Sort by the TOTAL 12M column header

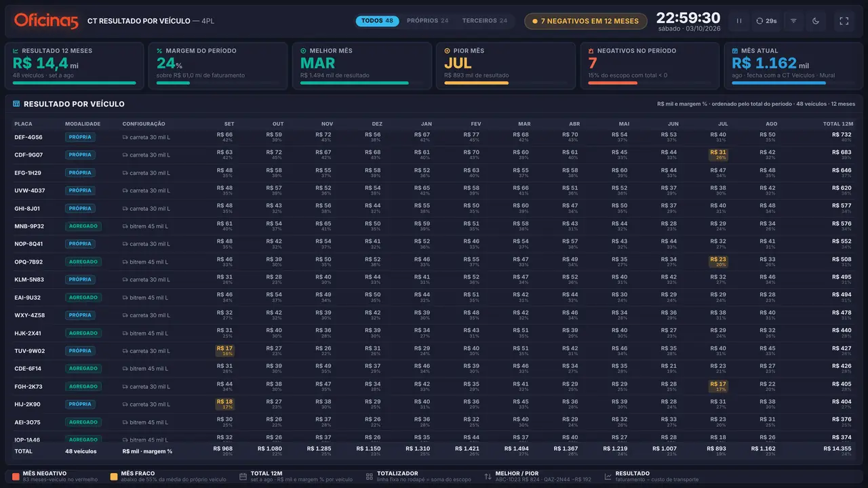pyautogui.click(x=837, y=124)
